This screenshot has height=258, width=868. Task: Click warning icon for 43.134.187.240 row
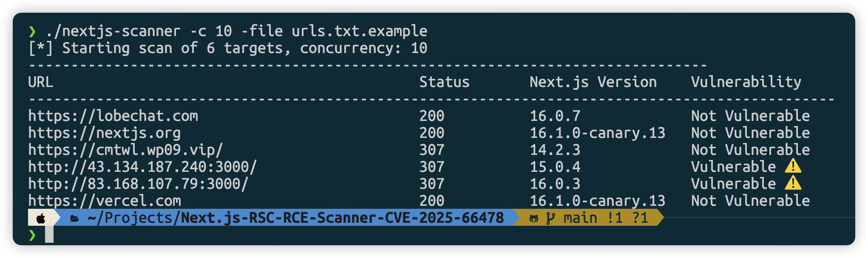793,166
